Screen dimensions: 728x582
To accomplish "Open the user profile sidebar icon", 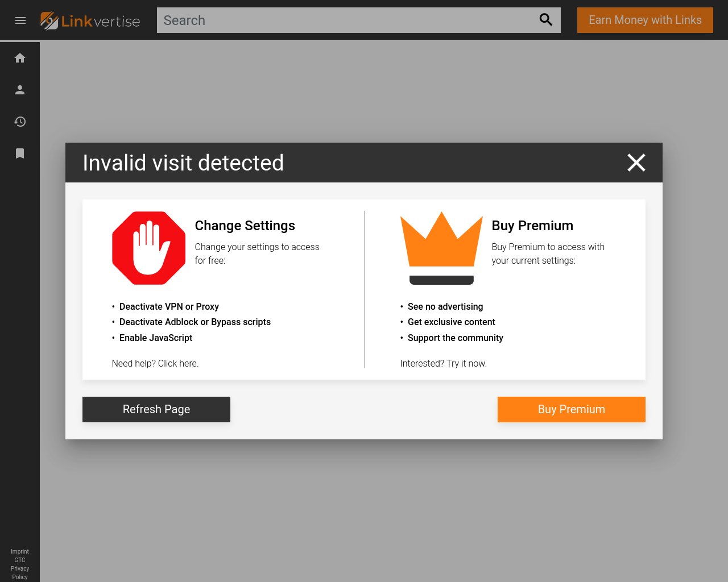I will 20,90.
